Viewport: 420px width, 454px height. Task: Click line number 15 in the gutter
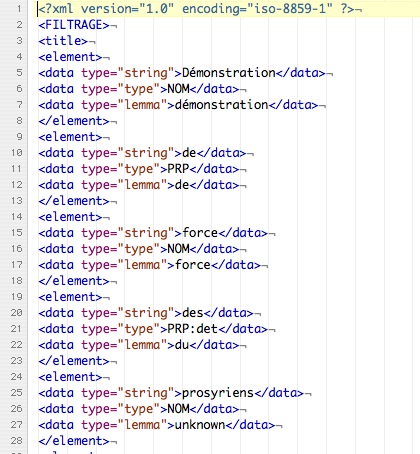pyautogui.click(x=17, y=233)
